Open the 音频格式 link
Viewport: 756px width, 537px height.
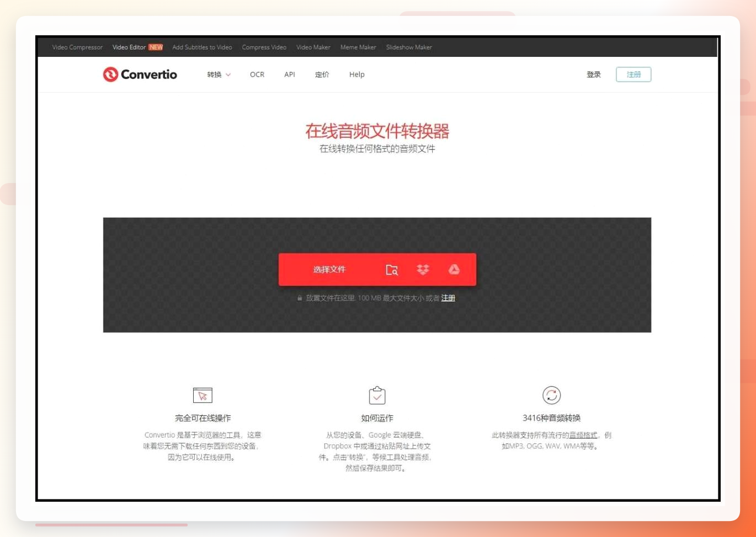[583, 435]
